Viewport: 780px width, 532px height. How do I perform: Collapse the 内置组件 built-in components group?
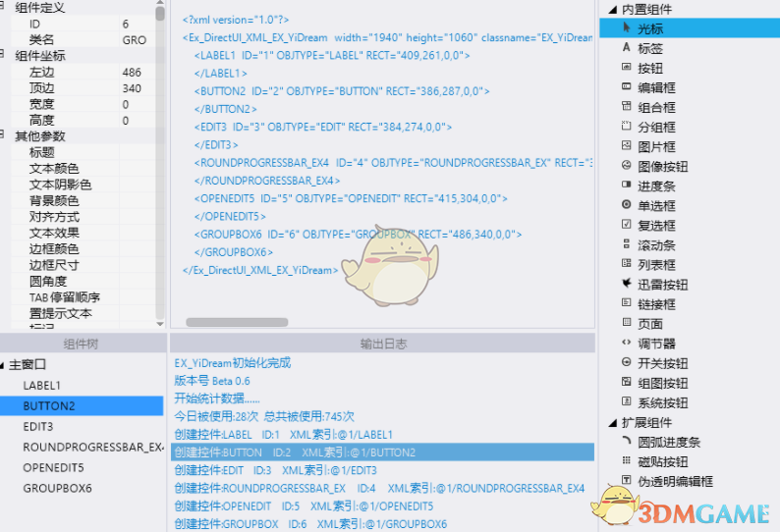pos(613,9)
